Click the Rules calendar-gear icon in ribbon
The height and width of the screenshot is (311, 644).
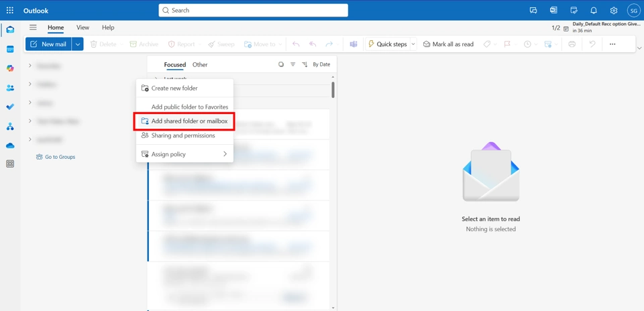pyautogui.click(x=548, y=44)
